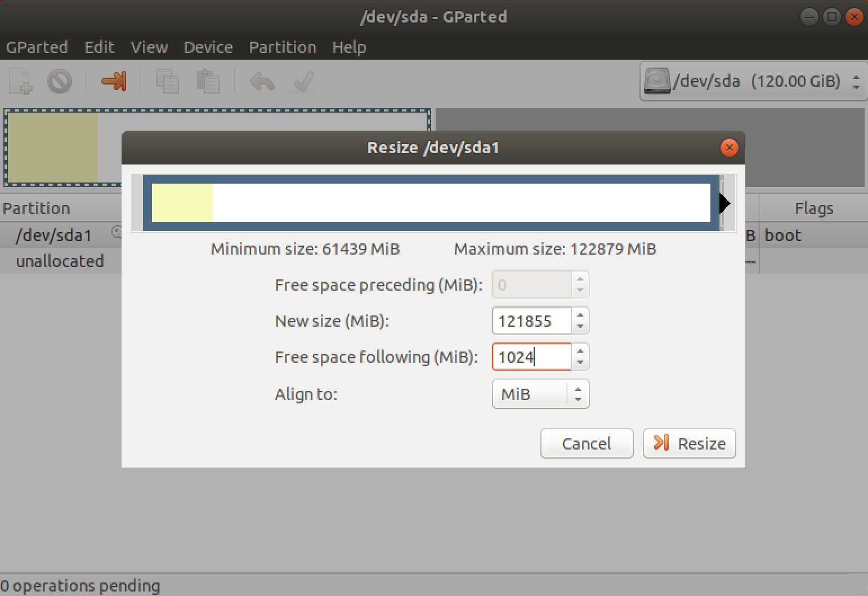Click the Free space following input field
868x596 pixels.
coord(532,357)
